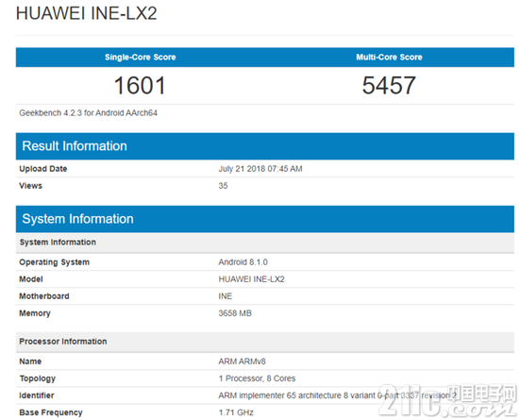Select the Base Frequency label
519x420 pixels.
coord(51,412)
